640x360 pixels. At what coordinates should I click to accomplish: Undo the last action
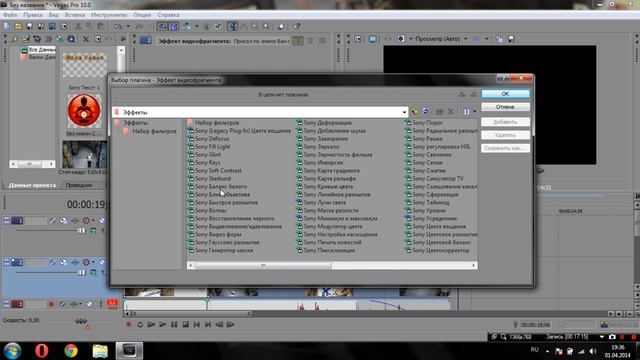[x=118, y=27]
